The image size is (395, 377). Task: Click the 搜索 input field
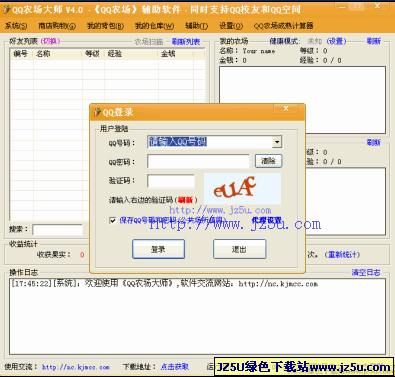pos(57,230)
